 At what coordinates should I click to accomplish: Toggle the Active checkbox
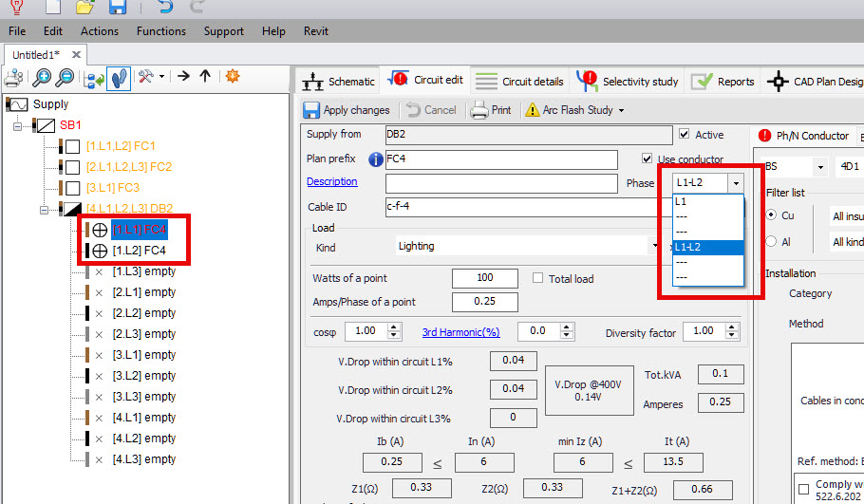pyautogui.click(x=686, y=135)
